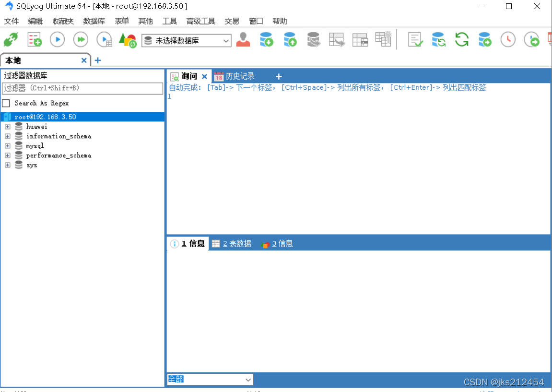Execute the current query with play icon
The width and height of the screenshot is (552, 392).
[x=58, y=39]
